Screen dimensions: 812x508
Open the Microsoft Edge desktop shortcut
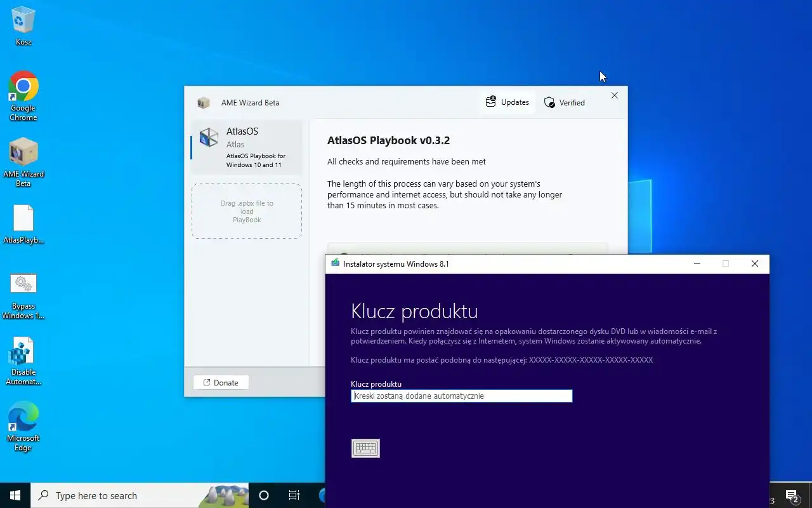tap(23, 427)
